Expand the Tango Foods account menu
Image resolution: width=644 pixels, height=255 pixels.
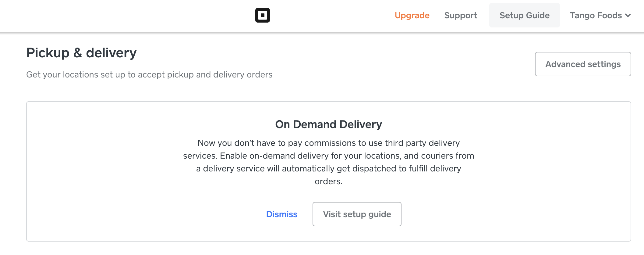pyautogui.click(x=596, y=16)
